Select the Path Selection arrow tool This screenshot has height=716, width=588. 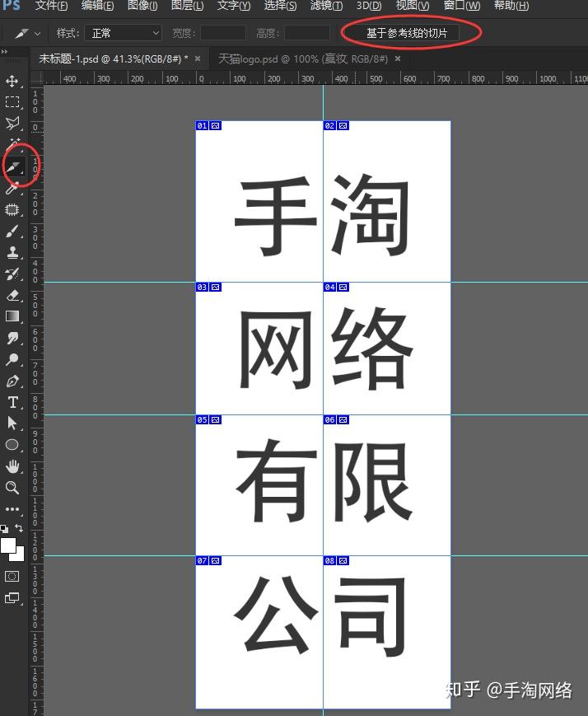coord(12,424)
